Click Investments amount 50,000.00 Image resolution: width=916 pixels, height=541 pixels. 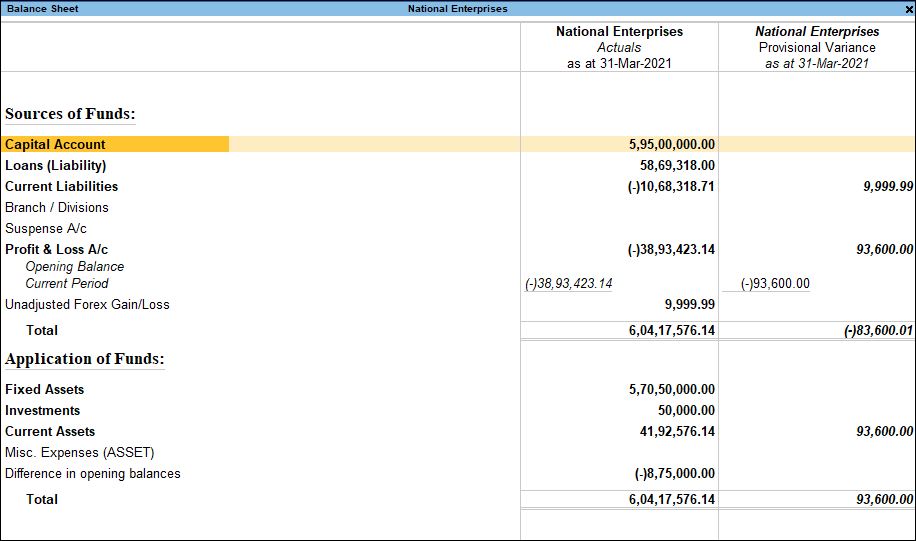tap(686, 410)
